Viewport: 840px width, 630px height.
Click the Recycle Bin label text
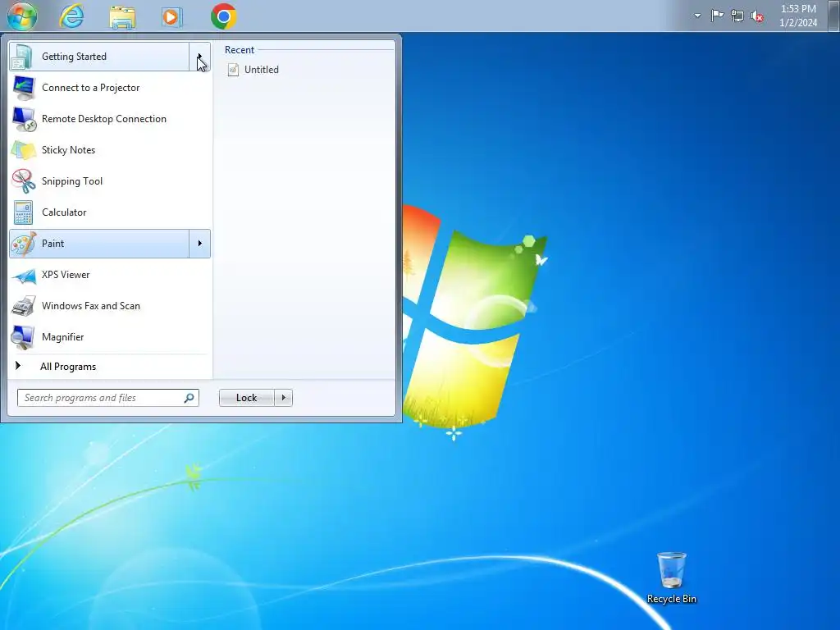672,599
